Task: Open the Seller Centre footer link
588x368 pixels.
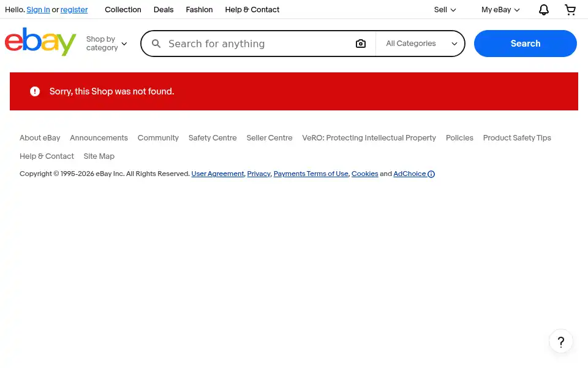Action: click(x=269, y=138)
